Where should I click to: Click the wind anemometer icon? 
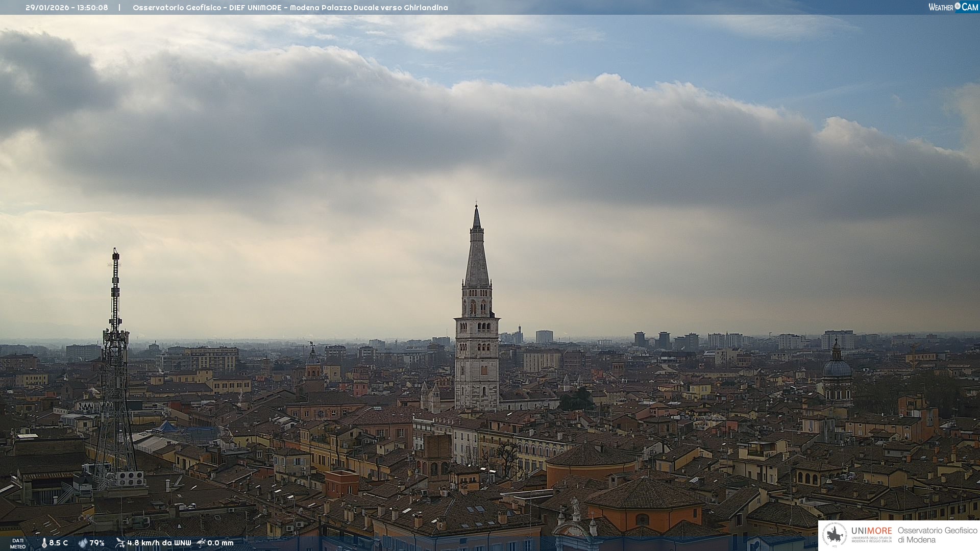click(120, 543)
